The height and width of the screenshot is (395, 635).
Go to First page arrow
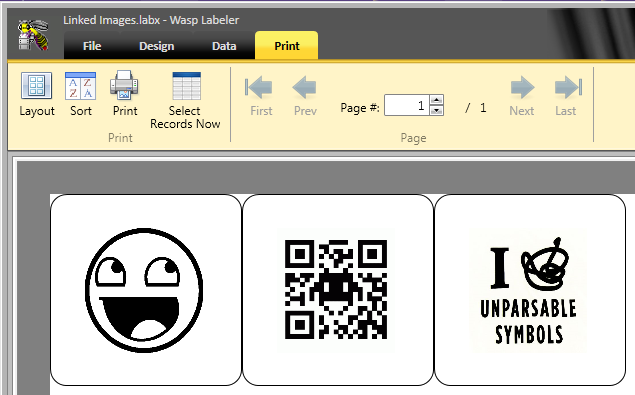[258, 87]
